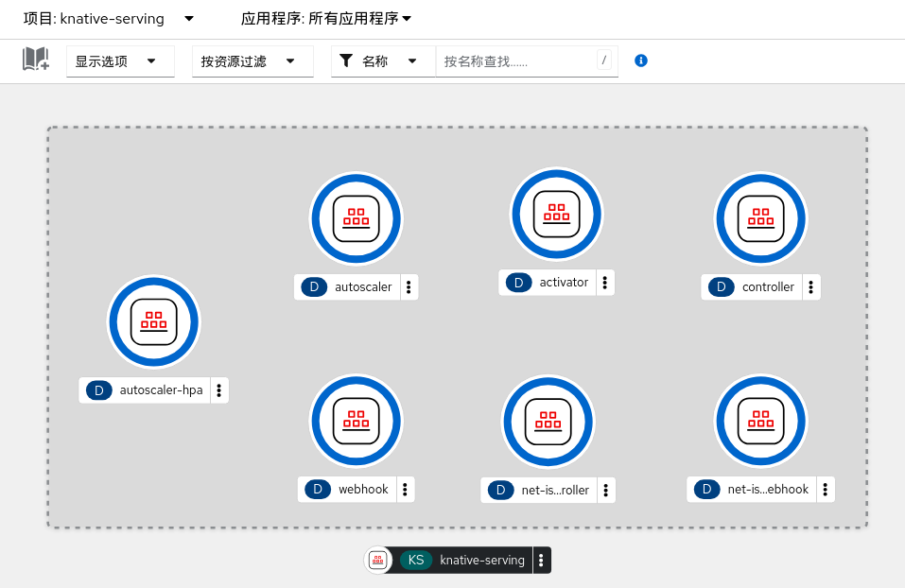Click the 按名称查找 search field

[x=527, y=61]
